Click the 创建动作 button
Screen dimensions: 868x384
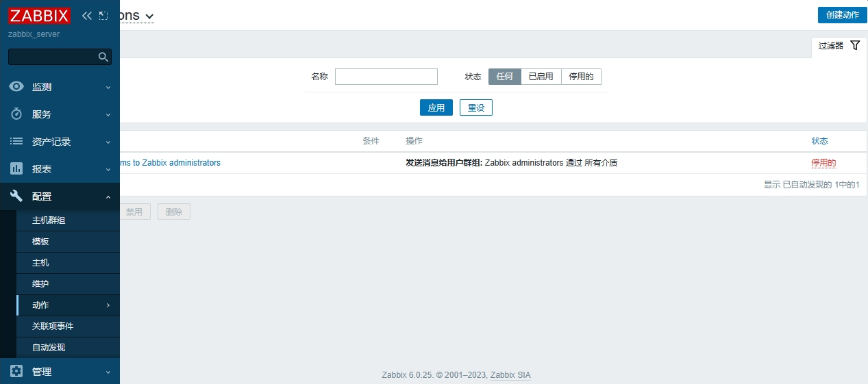842,15
